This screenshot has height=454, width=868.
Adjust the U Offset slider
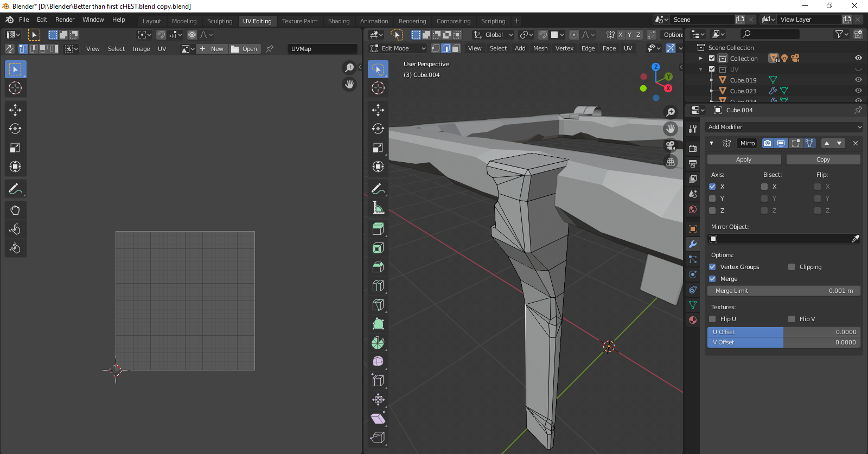784,332
